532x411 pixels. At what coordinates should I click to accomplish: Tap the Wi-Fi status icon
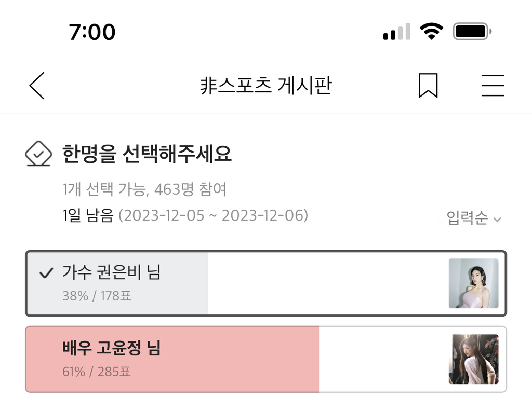431,32
